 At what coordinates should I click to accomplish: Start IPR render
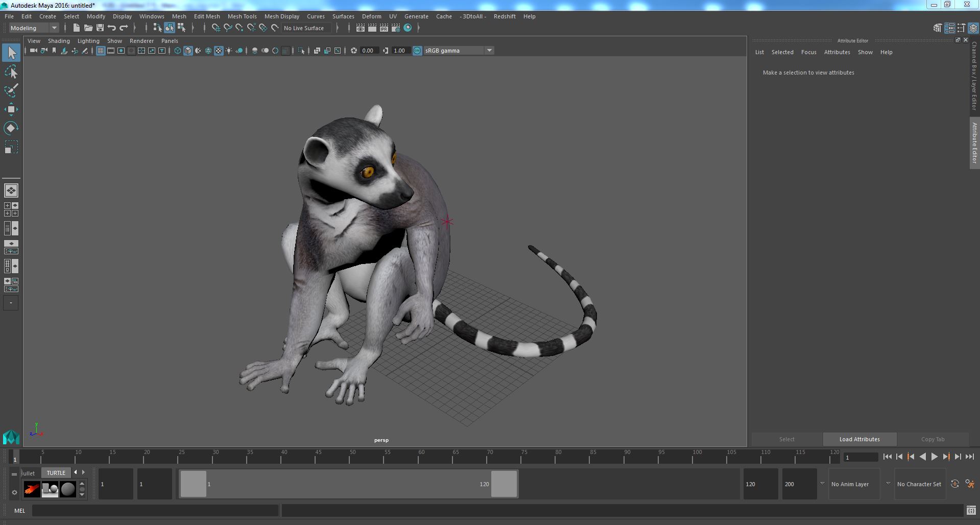tap(384, 28)
